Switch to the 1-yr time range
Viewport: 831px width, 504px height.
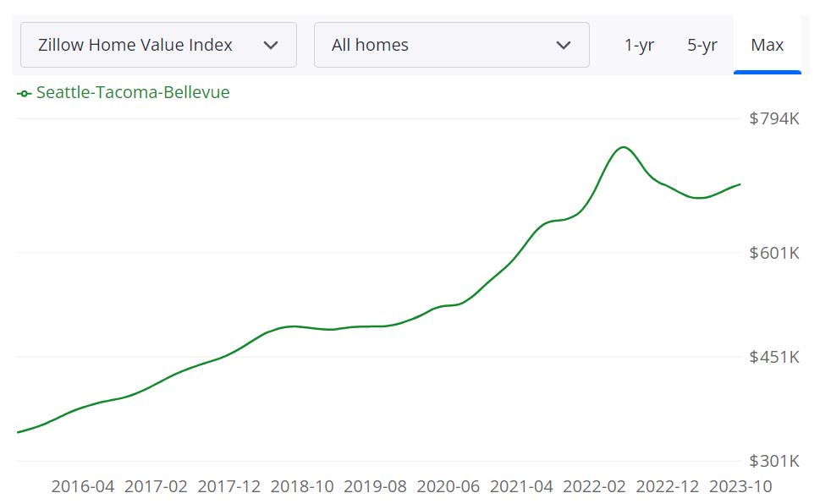tap(640, 45)
